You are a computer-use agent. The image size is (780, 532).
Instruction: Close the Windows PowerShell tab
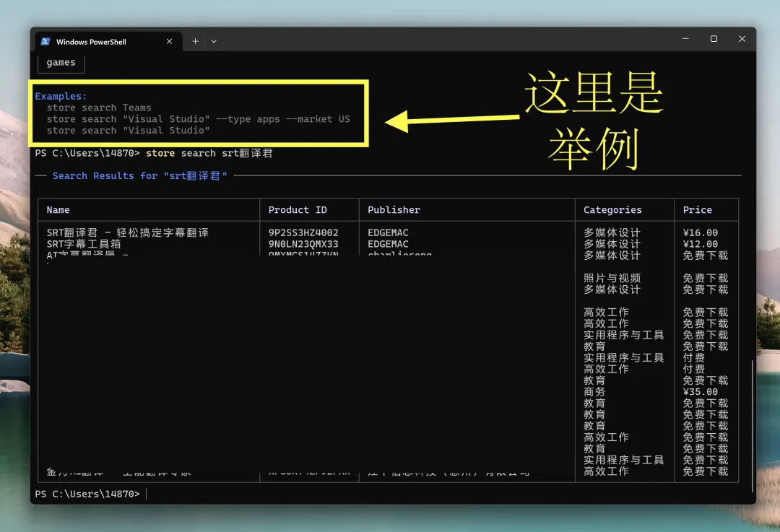(x=169, y=41)
